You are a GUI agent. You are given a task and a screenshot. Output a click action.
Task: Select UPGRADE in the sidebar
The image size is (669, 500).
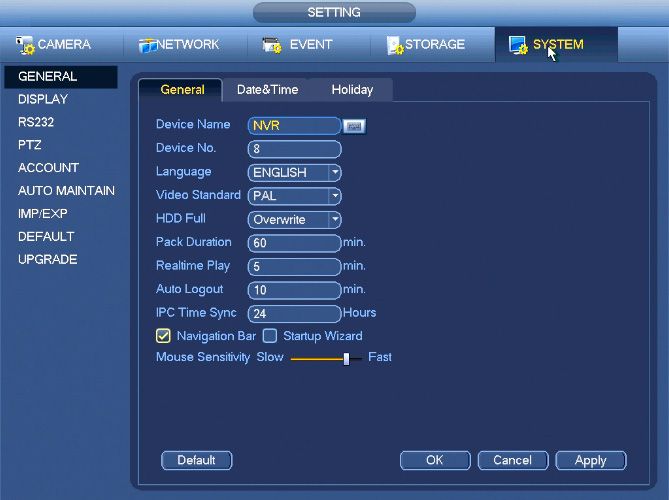(x=47, y=259)
